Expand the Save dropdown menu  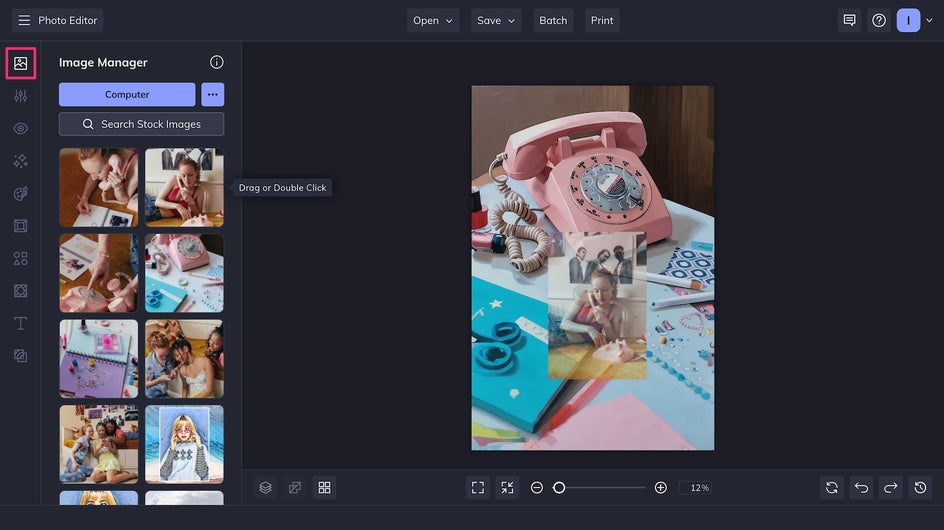[496, 20]
